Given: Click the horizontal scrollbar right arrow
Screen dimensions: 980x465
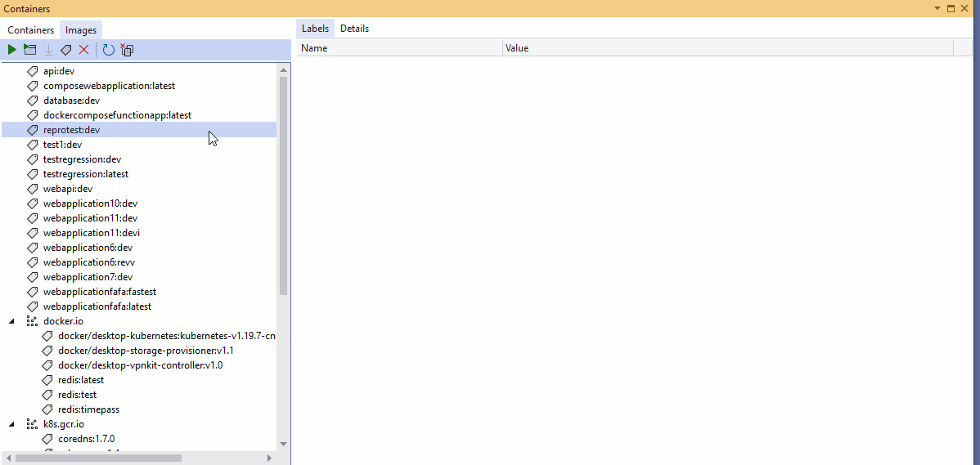Looking at the screenshot, I should pos(270,458).
